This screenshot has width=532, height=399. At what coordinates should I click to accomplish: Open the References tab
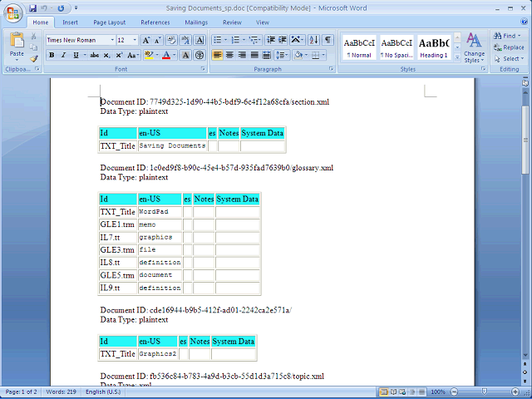[x=155, y=22]
